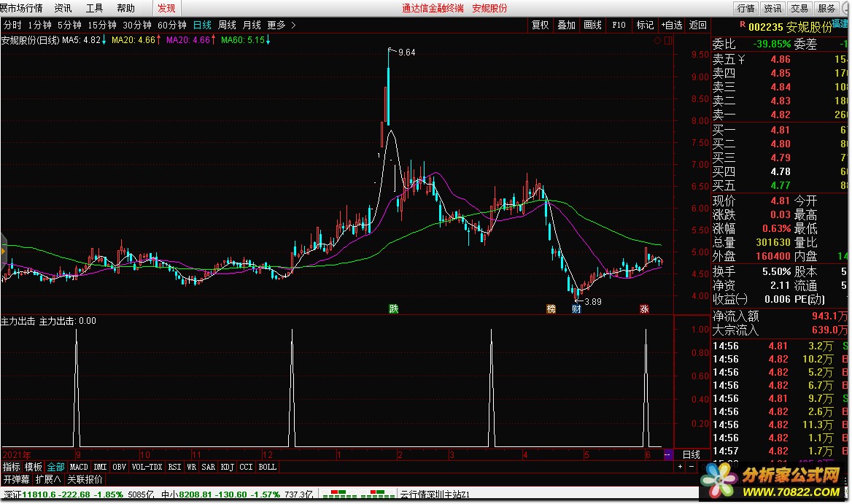Click the 资讯 button at top right
Screen dimensions: 852x504
pyautogui.click(x=772, y=8)
